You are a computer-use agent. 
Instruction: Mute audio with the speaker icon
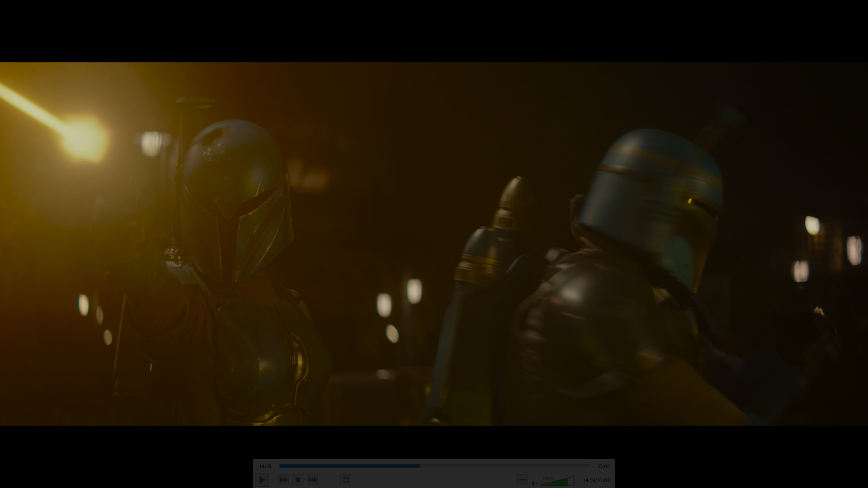(x=535, y=483)
